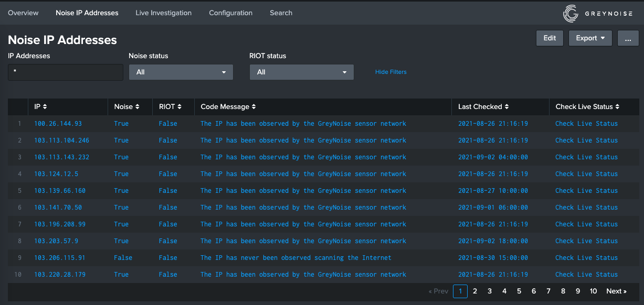Check Live Status for 103.113.143.232
644x305 pixels.
point(586,157)
